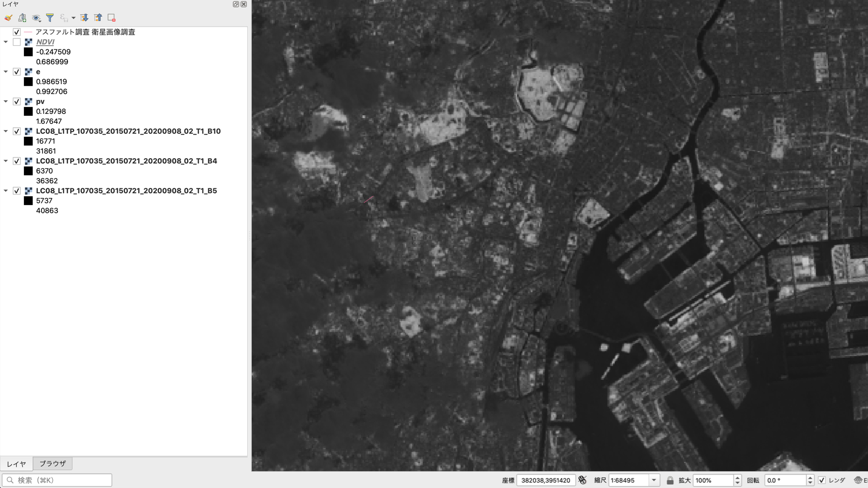Screen dimensions: 868x488
Task: Click the black swatch for NDVI -0.247509
Action: pos(28,52)
